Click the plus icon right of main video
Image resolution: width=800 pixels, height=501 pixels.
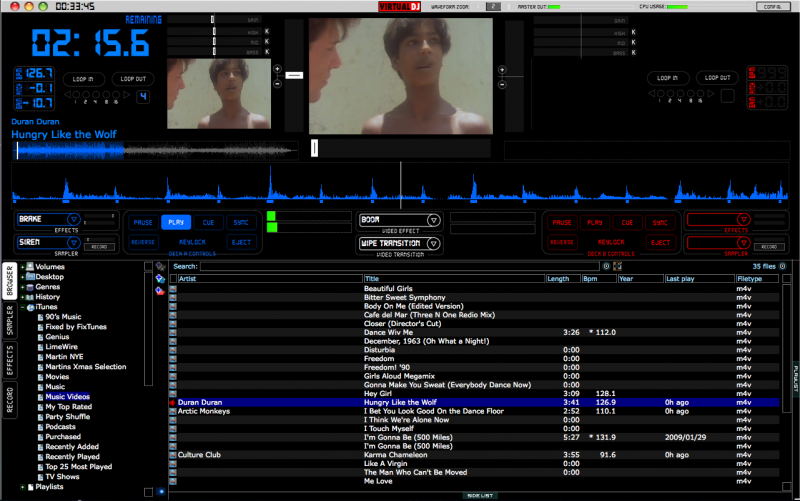pyautogui.click(x=502, y=70)
